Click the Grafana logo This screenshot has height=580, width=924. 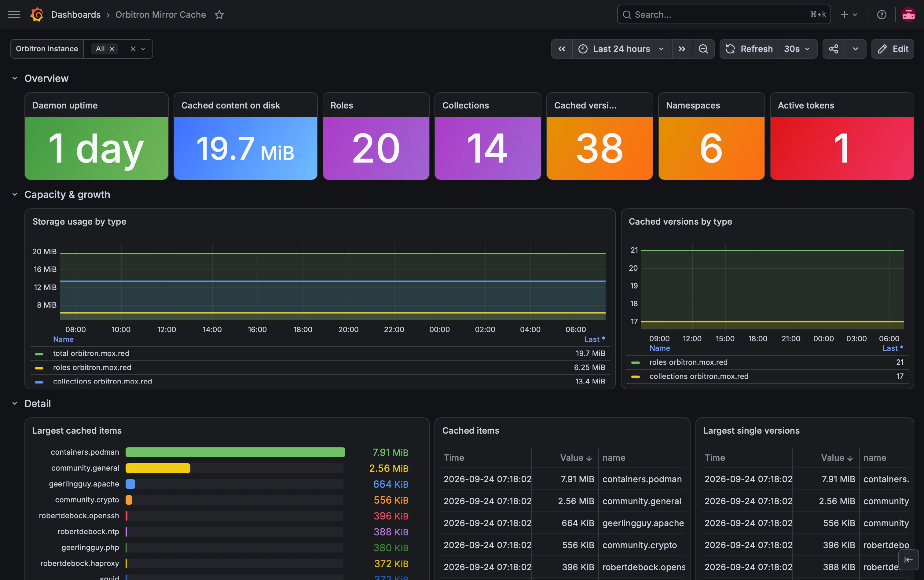37,15
